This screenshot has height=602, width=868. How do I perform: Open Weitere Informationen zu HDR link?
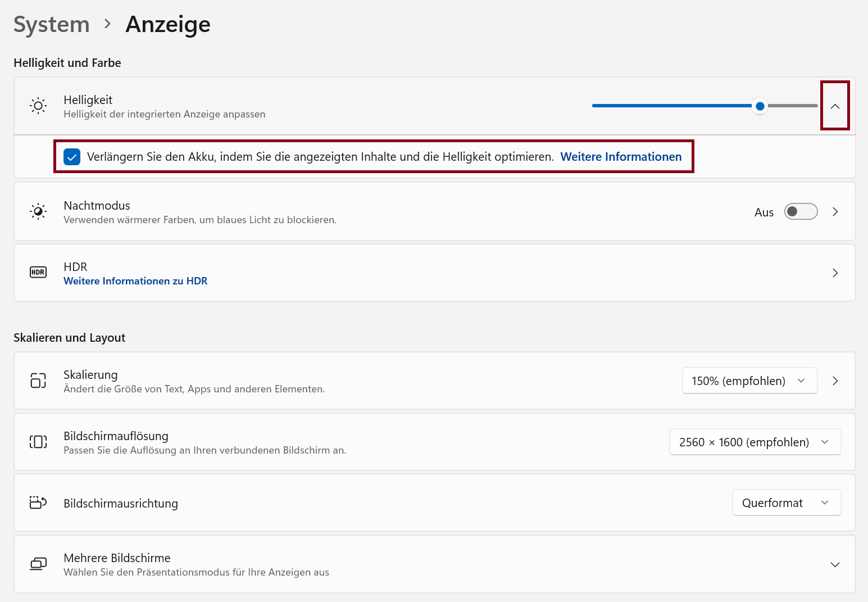coord(135,281)
